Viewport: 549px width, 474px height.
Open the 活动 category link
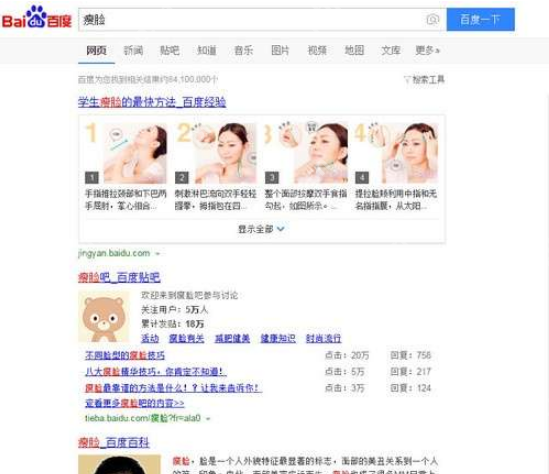150,339
